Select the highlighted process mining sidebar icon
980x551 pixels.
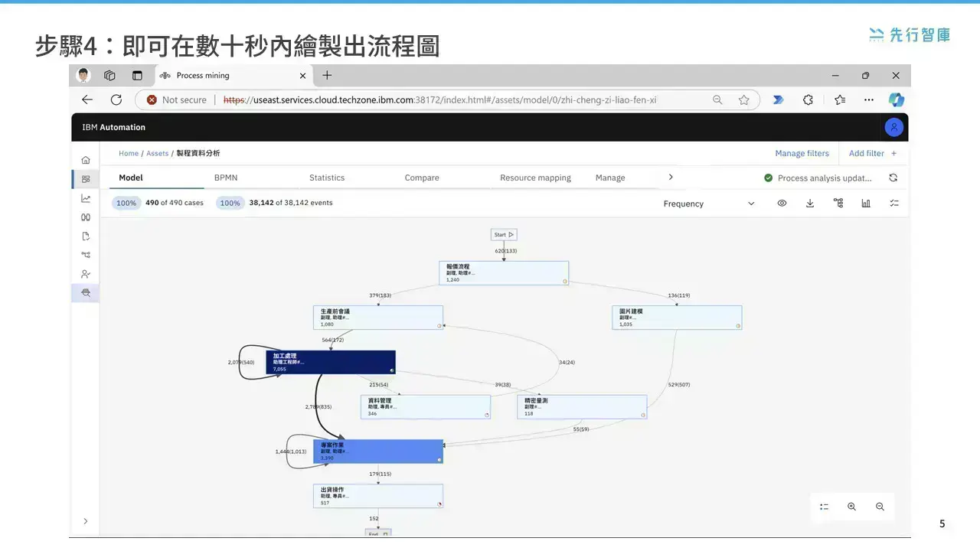point(86,292)
